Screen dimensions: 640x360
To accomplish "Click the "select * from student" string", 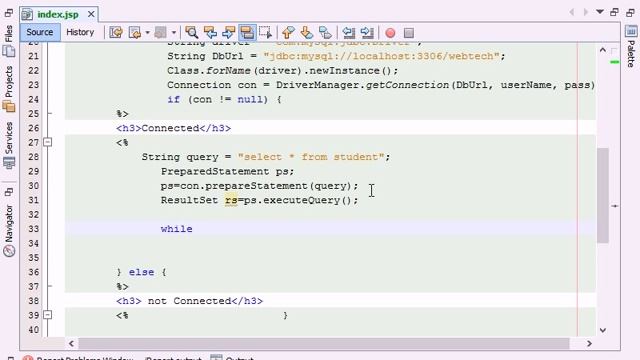I will 311,157.
